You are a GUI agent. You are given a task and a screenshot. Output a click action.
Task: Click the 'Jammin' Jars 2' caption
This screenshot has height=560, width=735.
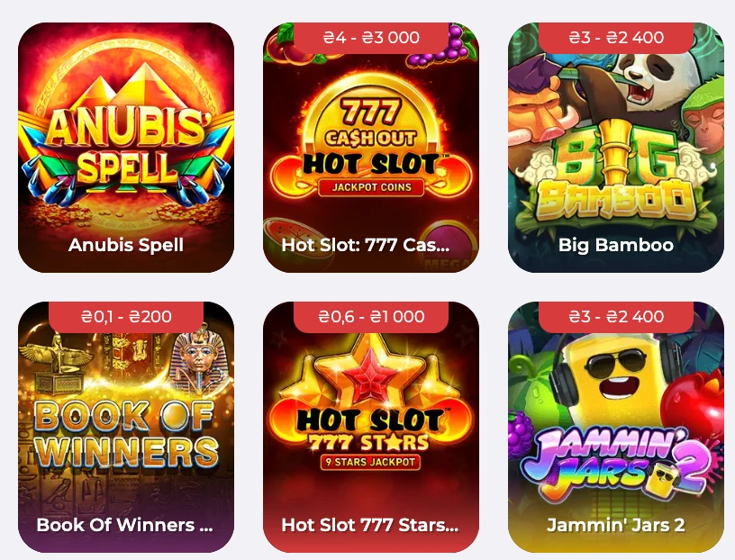(616, 525)
